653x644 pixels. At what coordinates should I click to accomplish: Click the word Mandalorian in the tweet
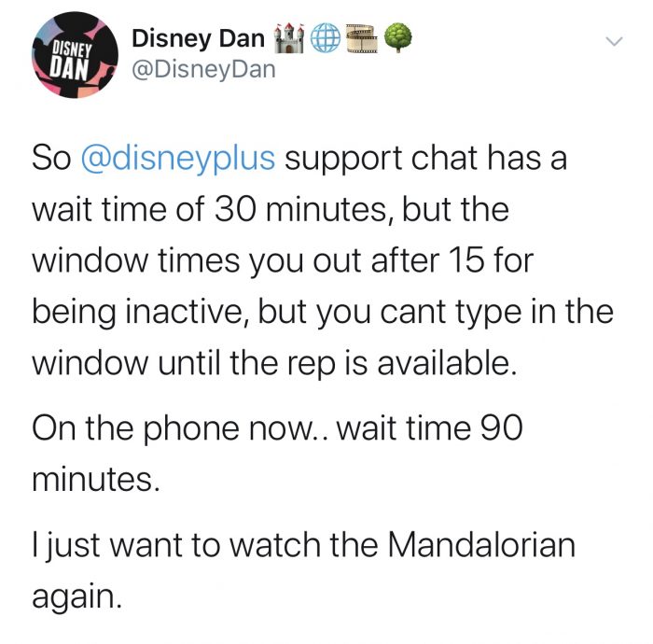pyautogui.click(x=482, y=545)
